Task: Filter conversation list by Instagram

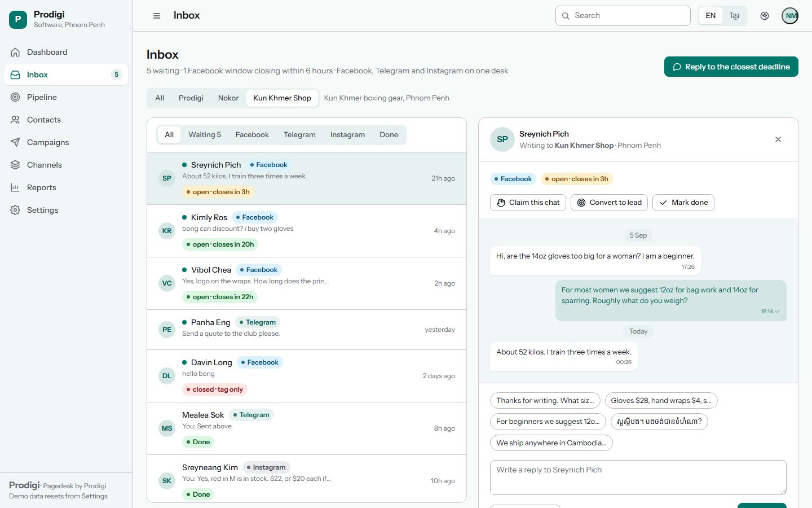Action: coord(347,135)
